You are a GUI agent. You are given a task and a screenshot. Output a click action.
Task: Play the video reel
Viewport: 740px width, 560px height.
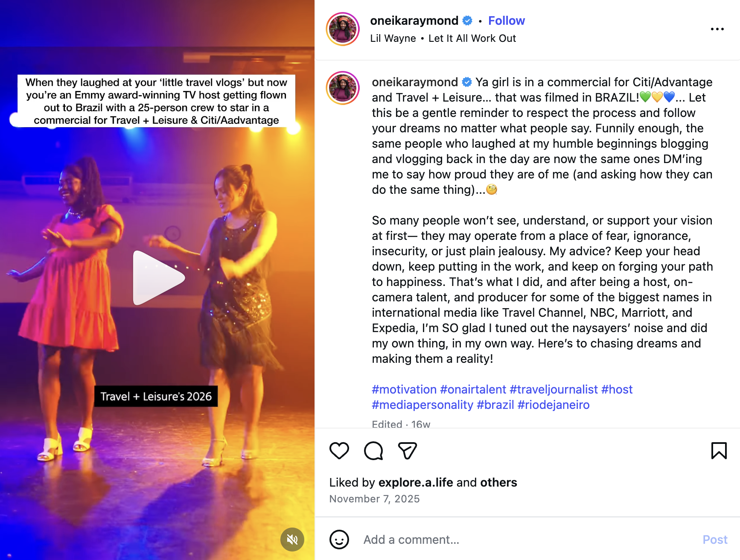point(157,278)
